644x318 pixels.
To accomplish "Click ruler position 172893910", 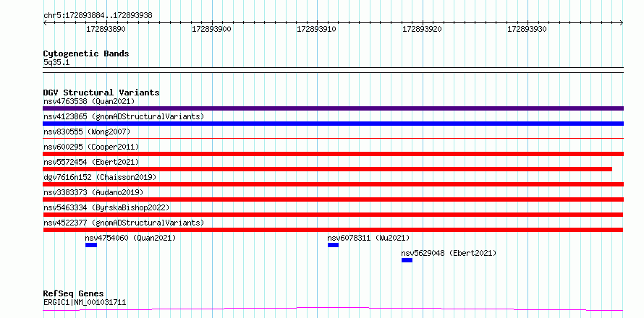I will point(317,29).
